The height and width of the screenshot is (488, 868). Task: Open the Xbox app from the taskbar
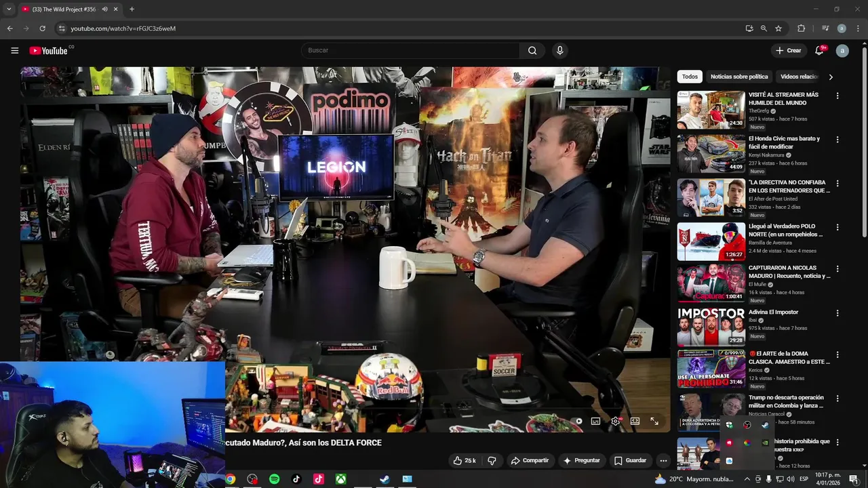pyautogui.click(x=340, y=479)
